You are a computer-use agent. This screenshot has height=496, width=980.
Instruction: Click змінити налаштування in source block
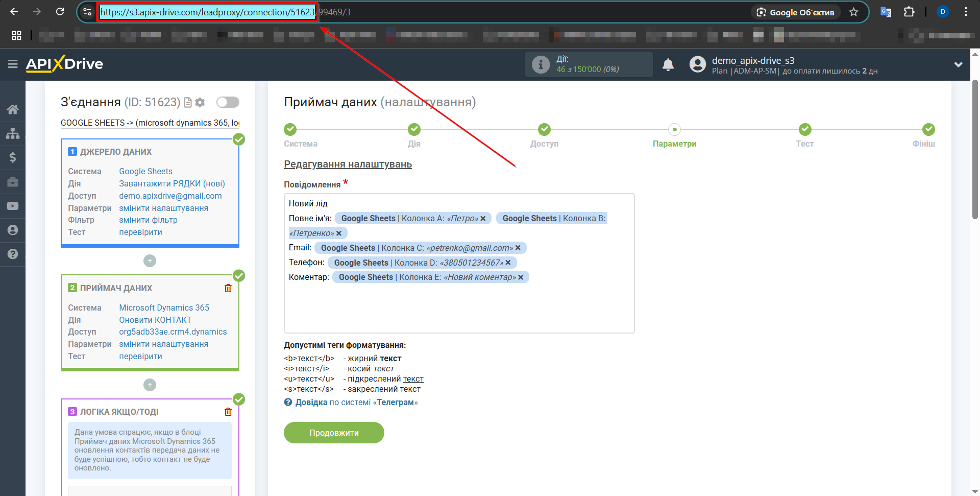(x=163, y=208)
